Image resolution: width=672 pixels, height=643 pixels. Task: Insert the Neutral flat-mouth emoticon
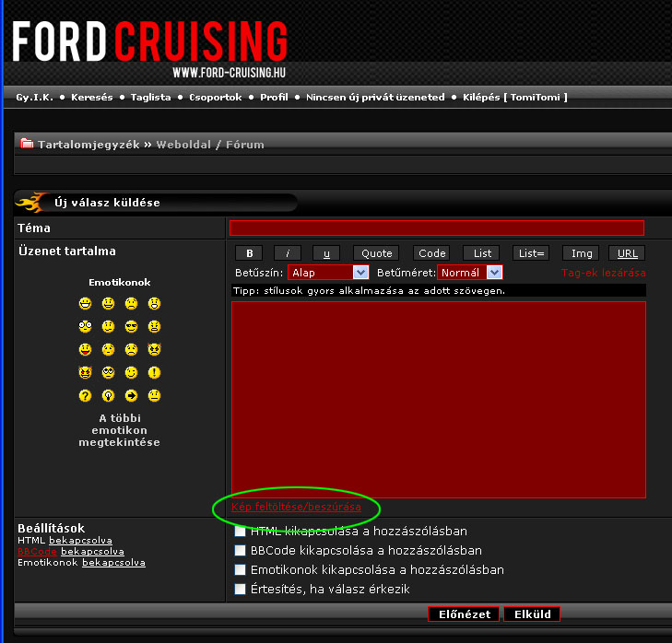(154, 395)
